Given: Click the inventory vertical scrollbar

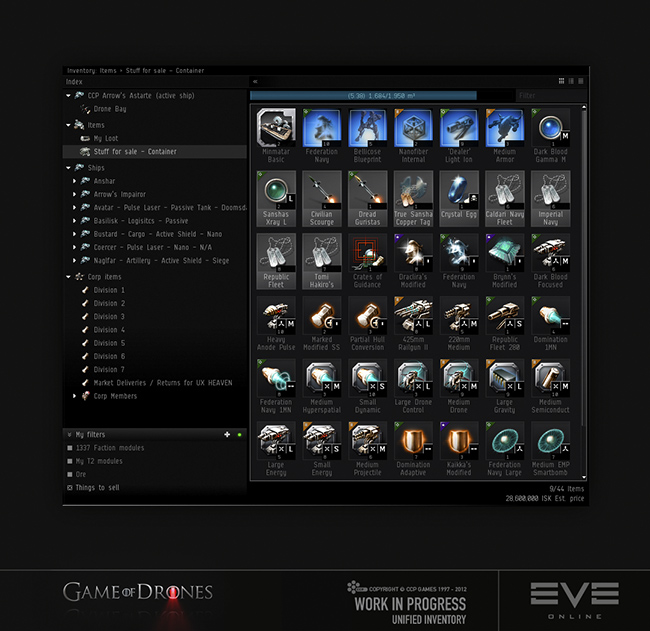Looking at the screenshot, I should click(x=584, y=268).
